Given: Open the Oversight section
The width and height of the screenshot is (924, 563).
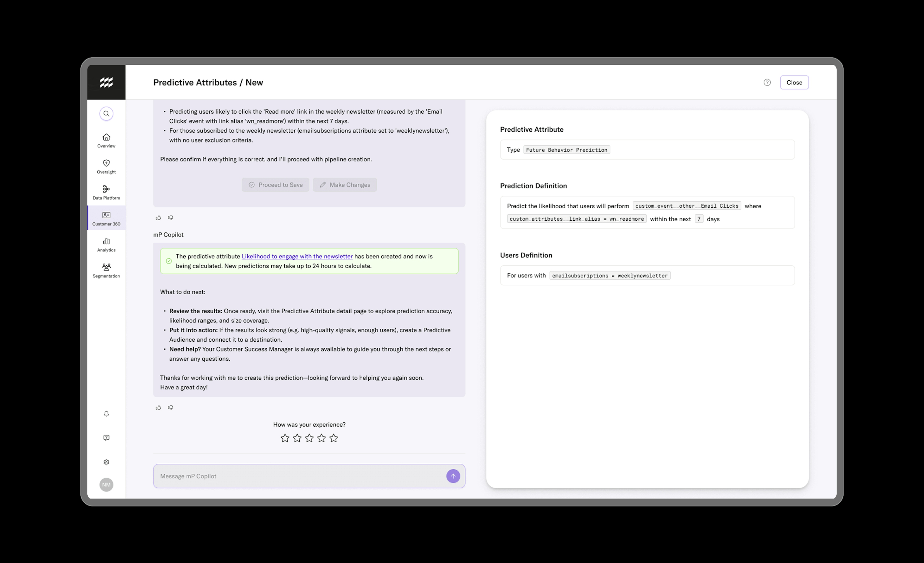Looking at the screenshot, I should [x=106, y=166].
